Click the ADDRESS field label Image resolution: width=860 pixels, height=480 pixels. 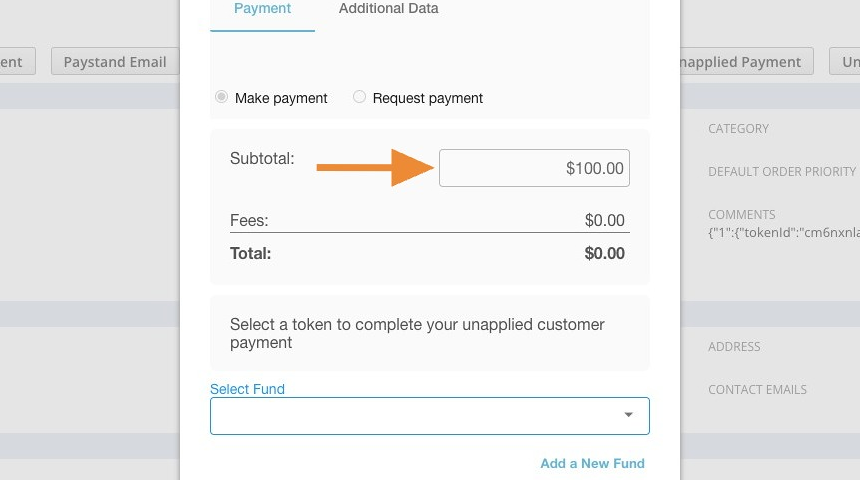click(734, 347)
